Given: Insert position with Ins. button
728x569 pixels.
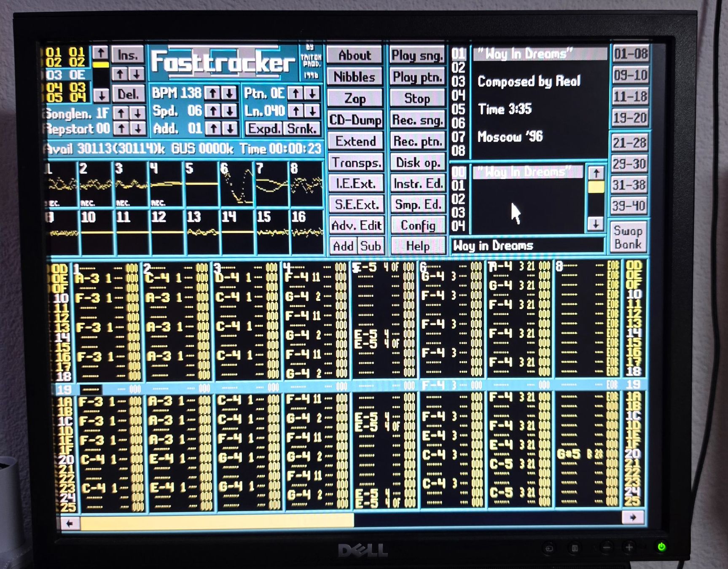Looking at the screenshot, I should 128,55.
